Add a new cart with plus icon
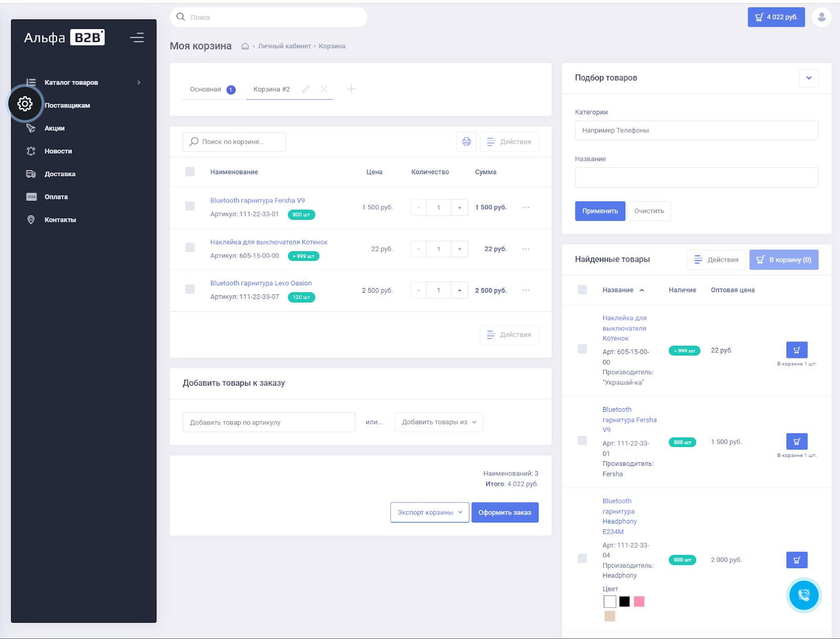 click(x=351, y=89)
